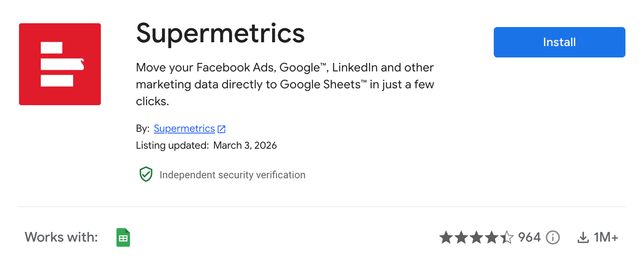Image resolution: width=644 pixels, height=267 pixels.
Task: Click the Supermetrics heading title
Action: pos(220,33)
